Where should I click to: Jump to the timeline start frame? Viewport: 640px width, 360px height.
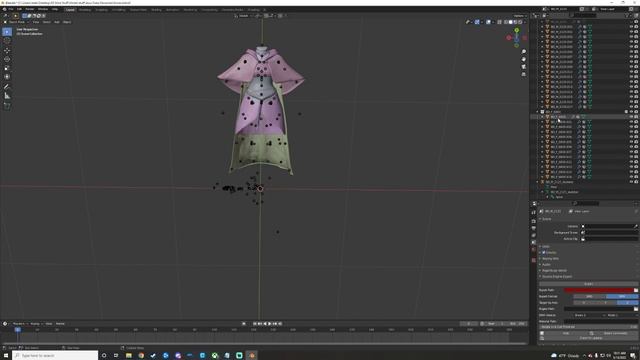tap(255, 324)
